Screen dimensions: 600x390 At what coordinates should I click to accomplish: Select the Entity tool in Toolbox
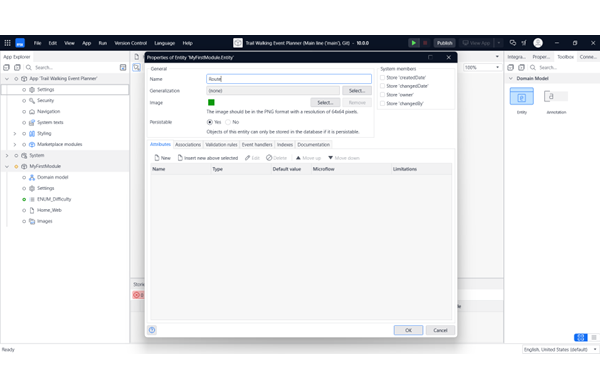coord(522,96)
